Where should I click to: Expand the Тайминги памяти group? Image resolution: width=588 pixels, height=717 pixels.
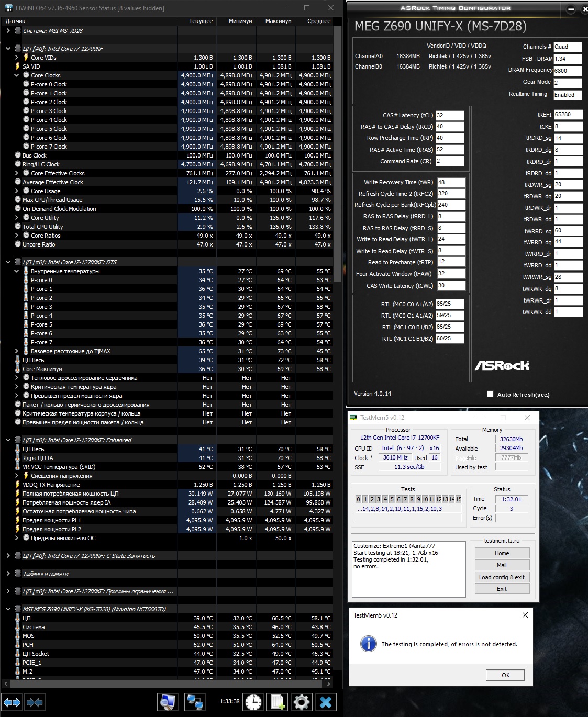pos(8,574)
